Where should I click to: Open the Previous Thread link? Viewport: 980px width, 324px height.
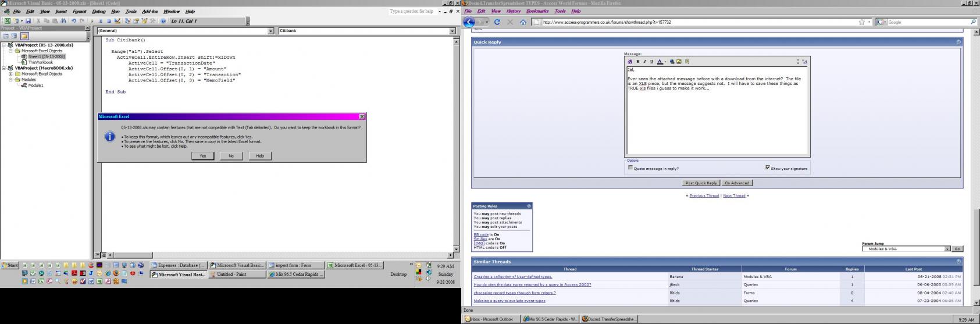[704, 195]
